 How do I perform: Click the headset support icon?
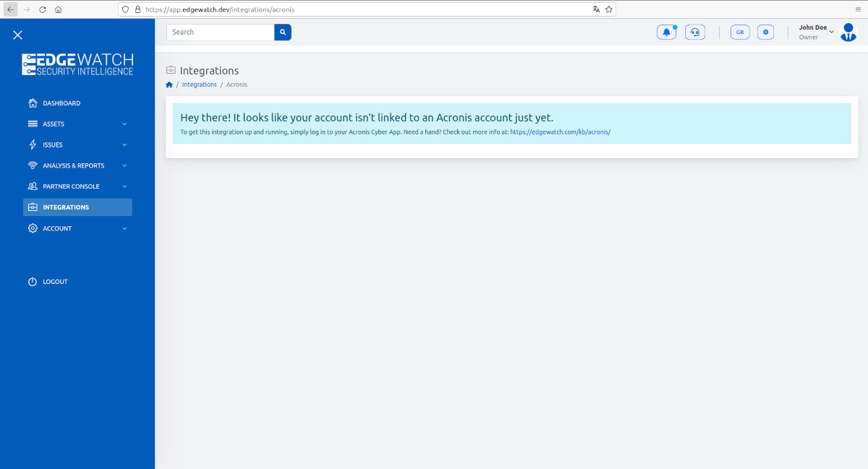[x=694, y=32]
